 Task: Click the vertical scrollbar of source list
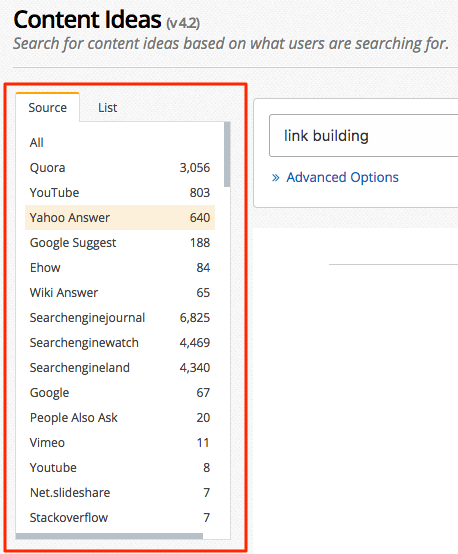(227, 154)
